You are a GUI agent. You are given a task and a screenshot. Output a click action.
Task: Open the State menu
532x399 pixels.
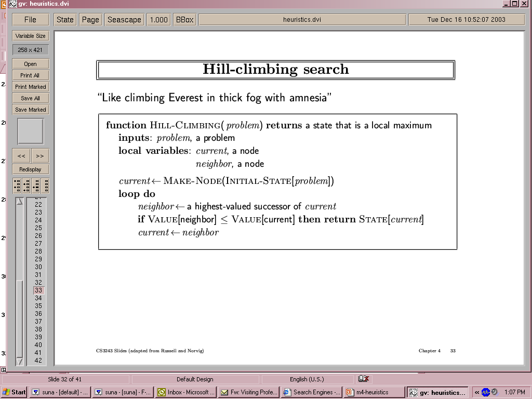point(65,20)
